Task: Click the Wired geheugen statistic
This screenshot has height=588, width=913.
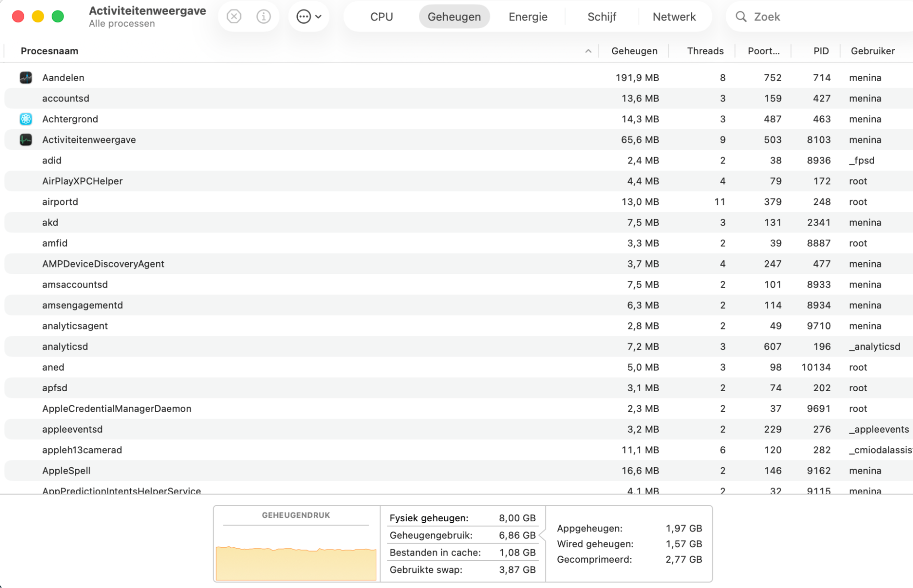Action: pos(629,544)
